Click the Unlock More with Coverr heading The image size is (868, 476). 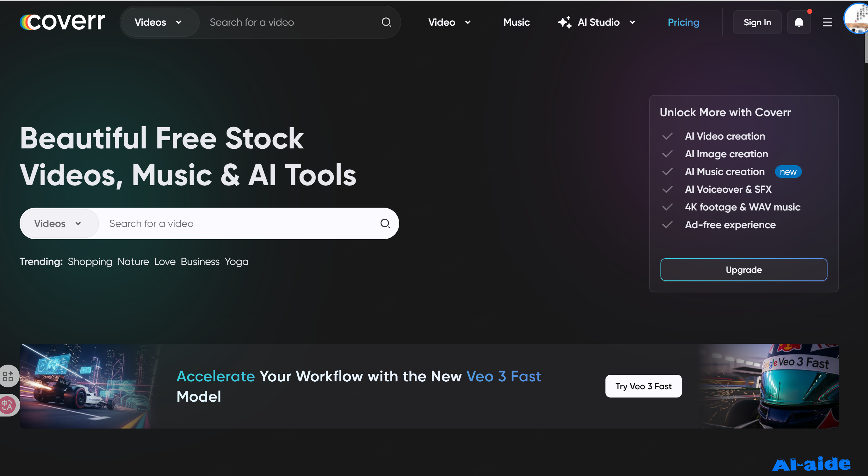click(x=725, y=112)
